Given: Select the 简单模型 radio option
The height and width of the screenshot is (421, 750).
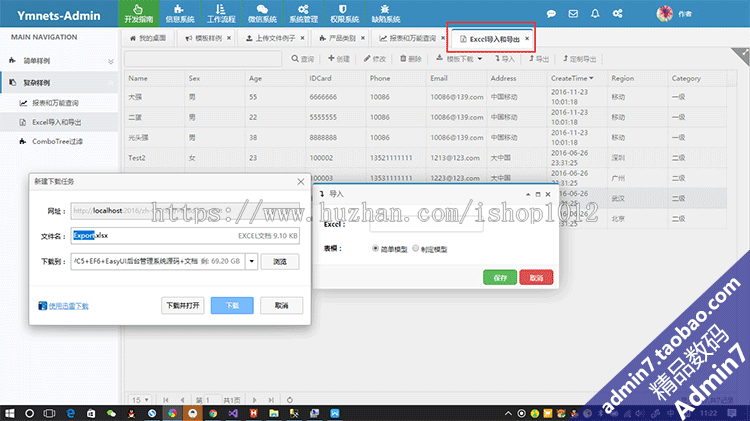Looking at the screenshot, I should pos(375,248).
